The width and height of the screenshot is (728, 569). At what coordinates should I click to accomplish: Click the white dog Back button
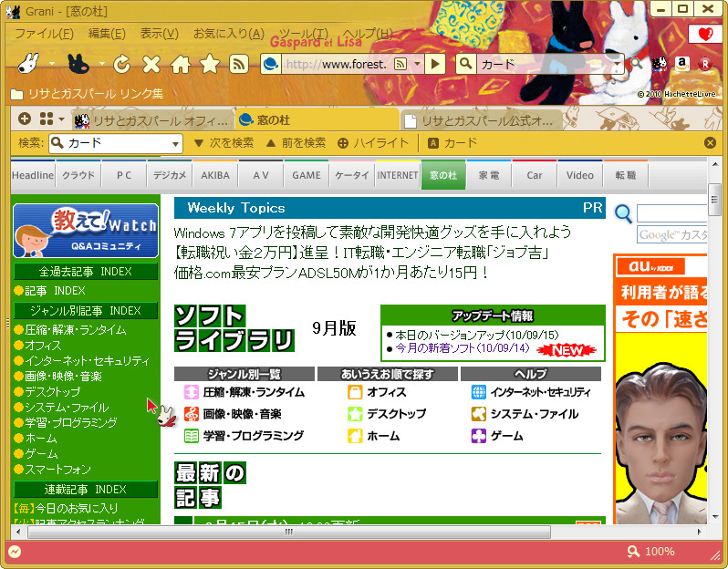[29, 63]
